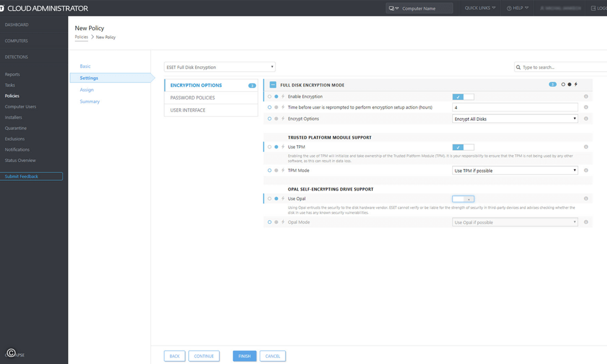607x364 pixels.
Task: Click the Continue button
Action: coord(204,356)
